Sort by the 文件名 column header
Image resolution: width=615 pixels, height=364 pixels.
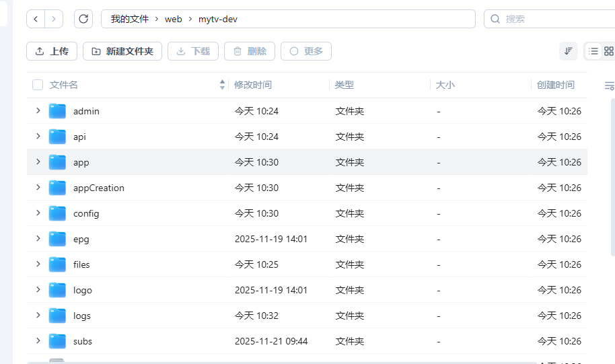click(63, 85)
